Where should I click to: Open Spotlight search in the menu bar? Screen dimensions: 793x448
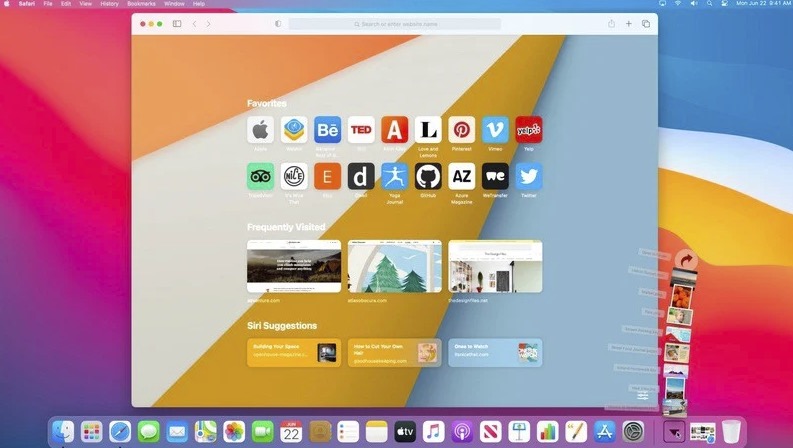click(710, 4)
